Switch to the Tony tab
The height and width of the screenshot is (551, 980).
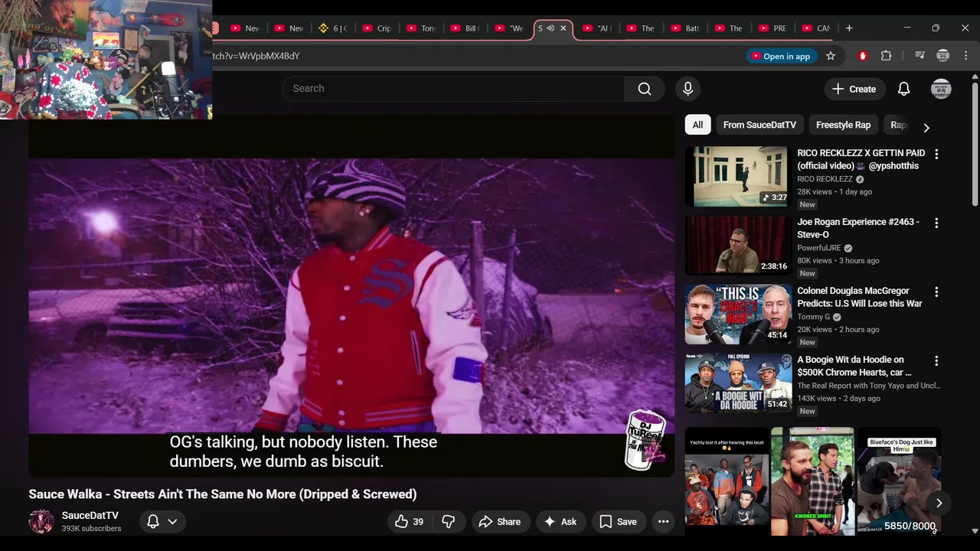pos(421,28)
